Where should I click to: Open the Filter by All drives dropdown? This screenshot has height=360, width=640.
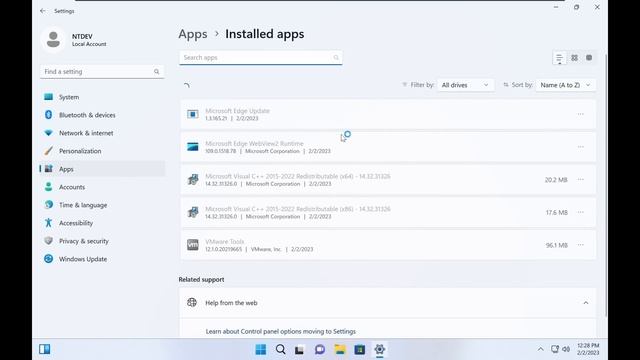(465, 85)
